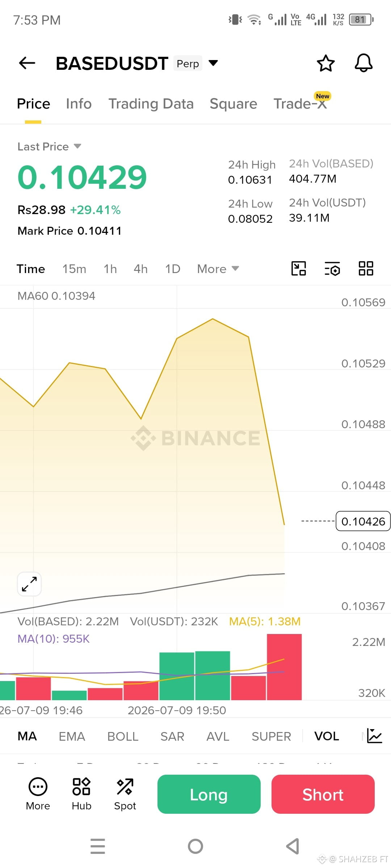Open the chart grid layout icon
The height and width of the screenshot is (868, 391).
click(366, 269)
